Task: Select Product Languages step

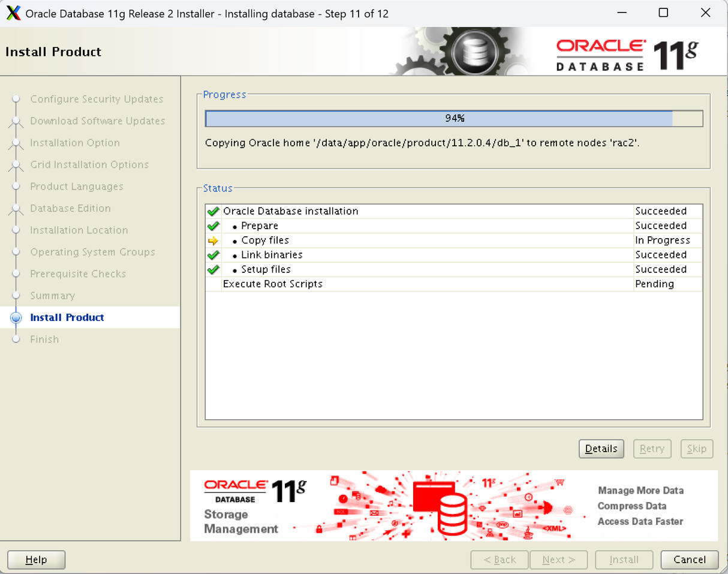Action: coord(77,187)
